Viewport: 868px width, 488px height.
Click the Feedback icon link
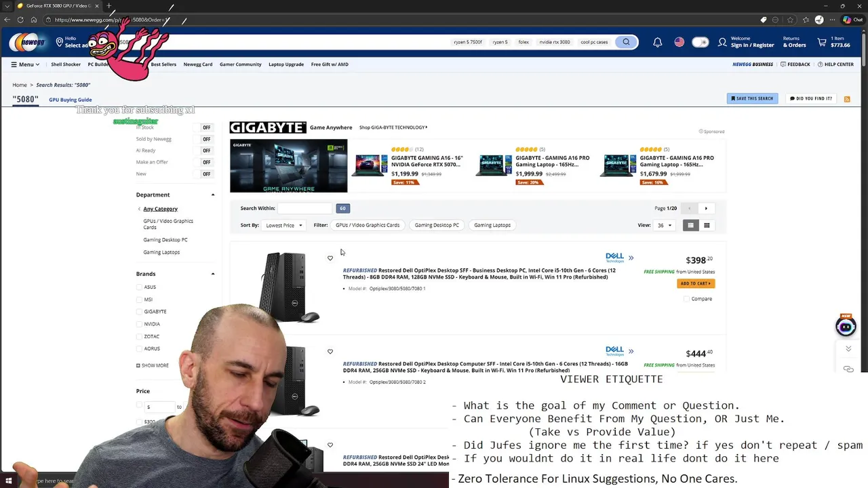tap(795, 64)
